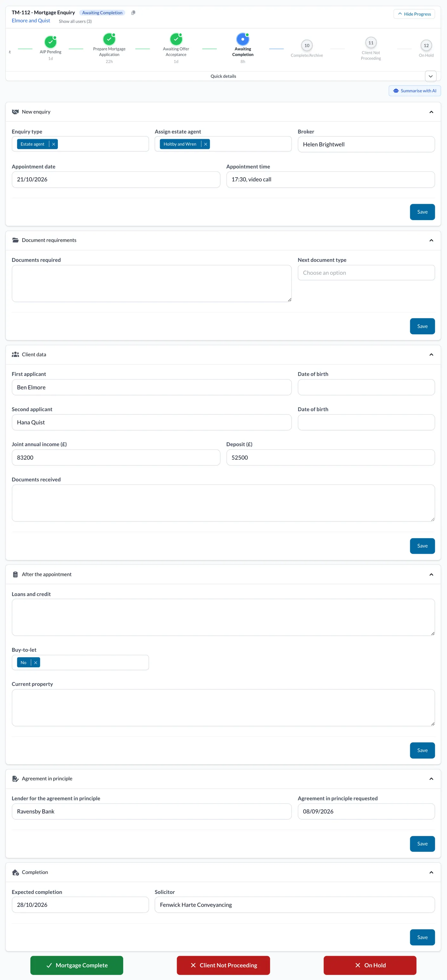The image size is (447, 980).
Task: Collapse the Document requirements section
Action: pyautogui.click(x=431, y=240)
